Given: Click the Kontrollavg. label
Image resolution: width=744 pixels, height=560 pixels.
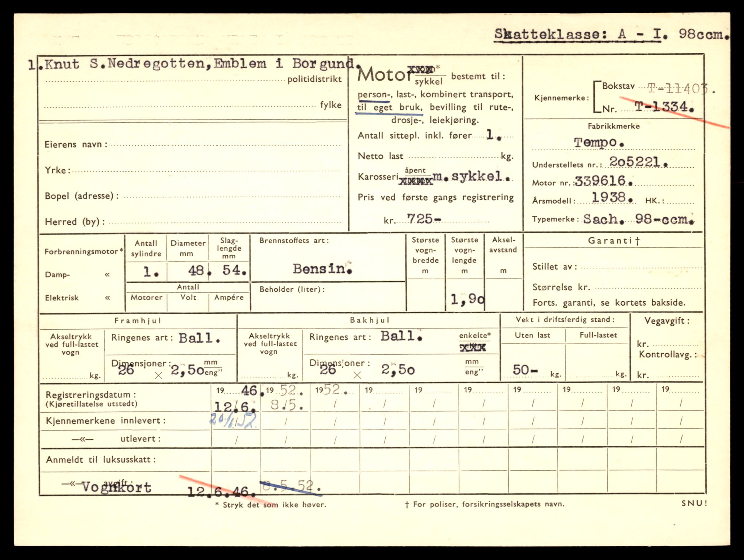Looking at the screenshot, I should (668, 355).
